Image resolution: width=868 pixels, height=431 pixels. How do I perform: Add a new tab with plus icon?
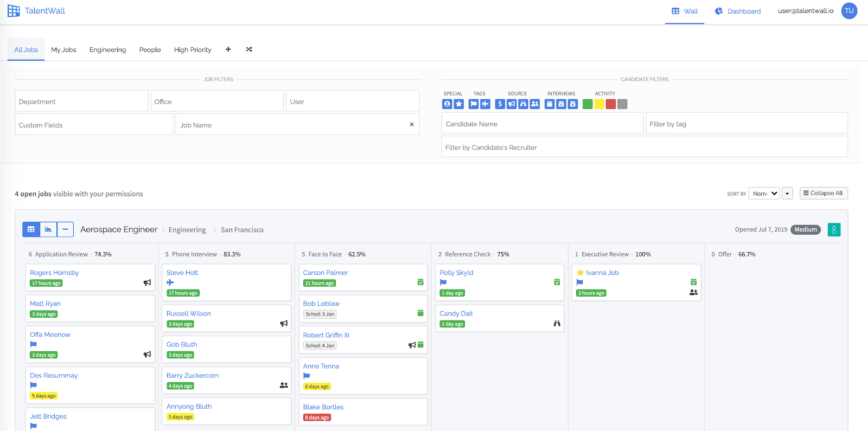pyautogui.click(x=228, y=49)
